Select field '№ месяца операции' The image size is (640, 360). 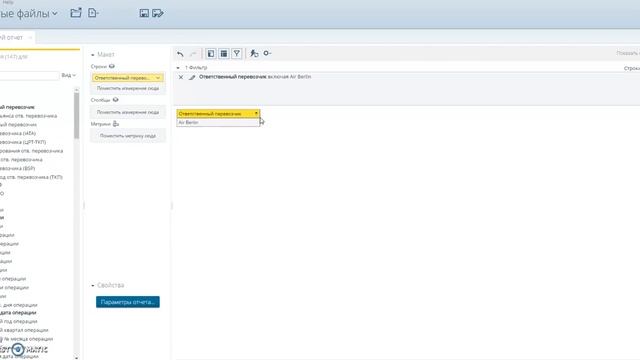click(x=27, y=339)
